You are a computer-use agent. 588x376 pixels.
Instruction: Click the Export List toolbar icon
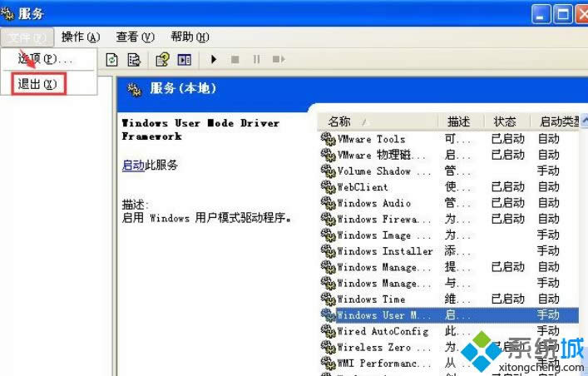pyautogui.click(x=133, y=59)
